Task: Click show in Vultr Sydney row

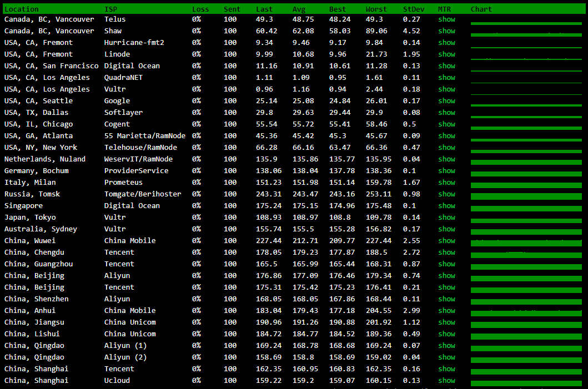Action: [x=446, y=229]
